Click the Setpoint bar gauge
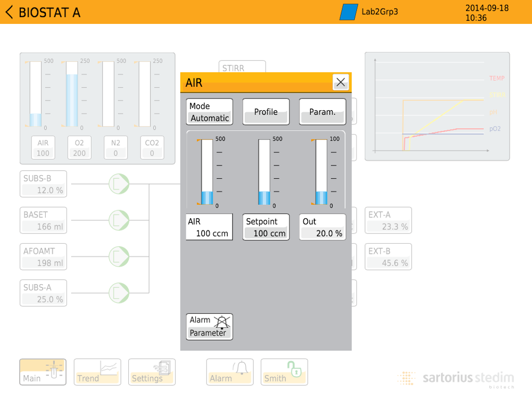The width and height of the screenshot is (532, 399). pyautogui.click(x=264, y=172)
